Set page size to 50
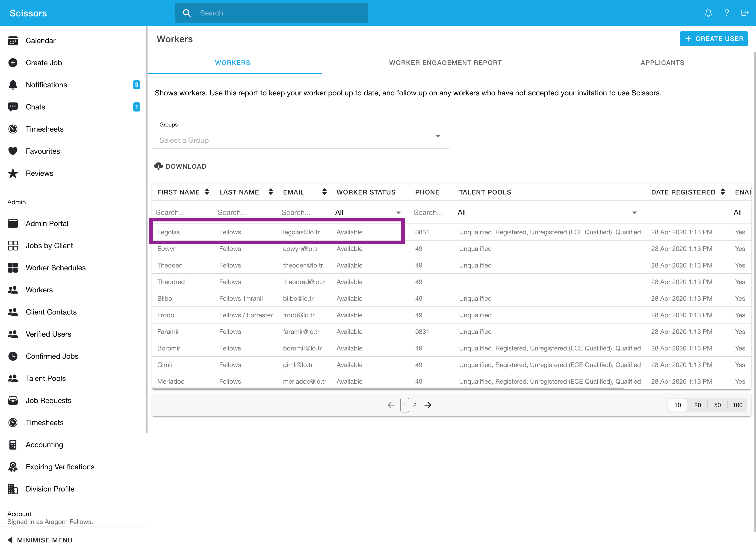756x553 pixels. (x=717, y=405)
